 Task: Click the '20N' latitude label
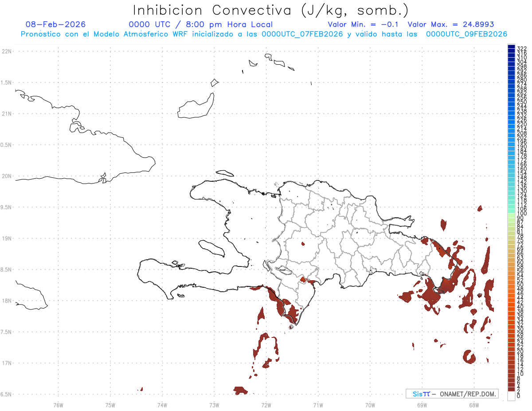pos(7,176)
